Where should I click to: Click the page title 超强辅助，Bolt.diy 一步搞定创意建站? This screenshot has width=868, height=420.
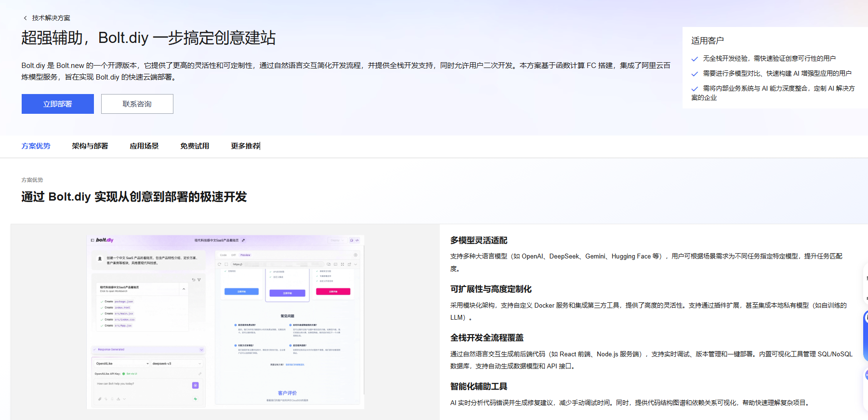click(x=148, y=38)
